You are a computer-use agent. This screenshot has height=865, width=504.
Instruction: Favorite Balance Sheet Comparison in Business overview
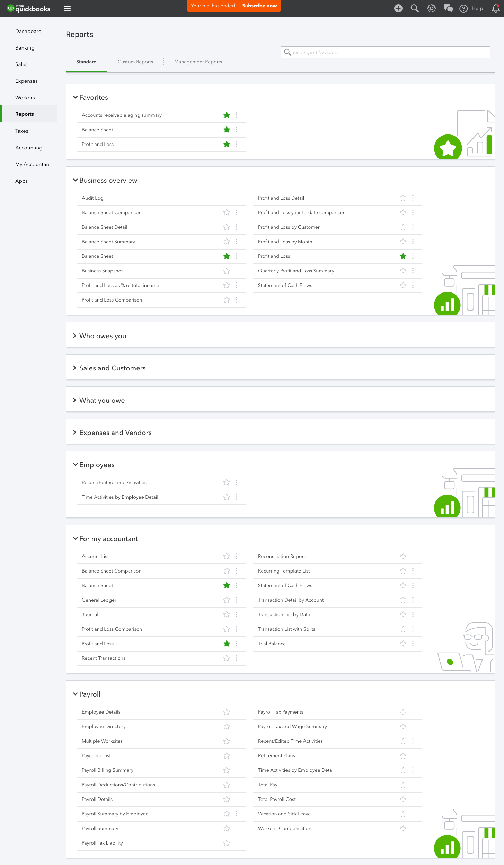coord(227,212)
